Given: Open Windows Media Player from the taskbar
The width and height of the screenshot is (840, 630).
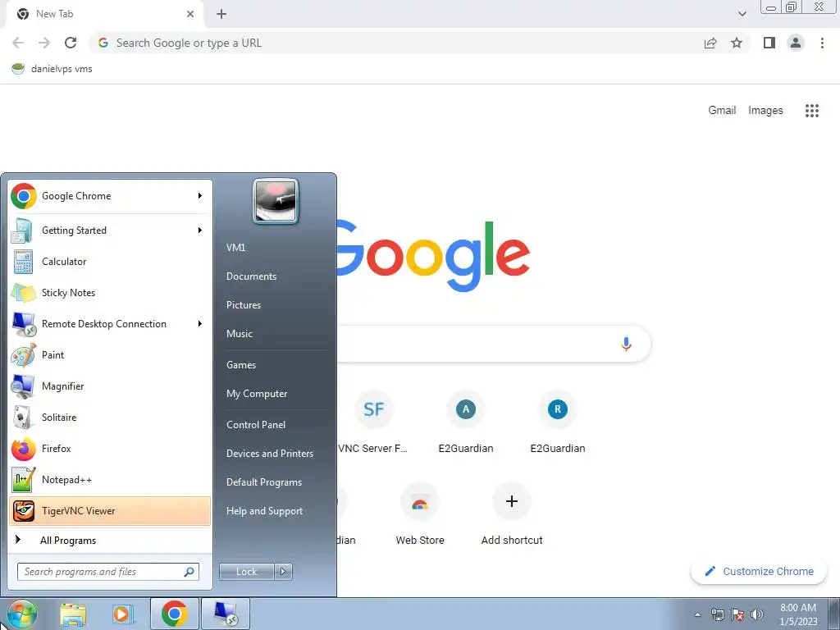Looking at the screenshot, I should [123, 614].
